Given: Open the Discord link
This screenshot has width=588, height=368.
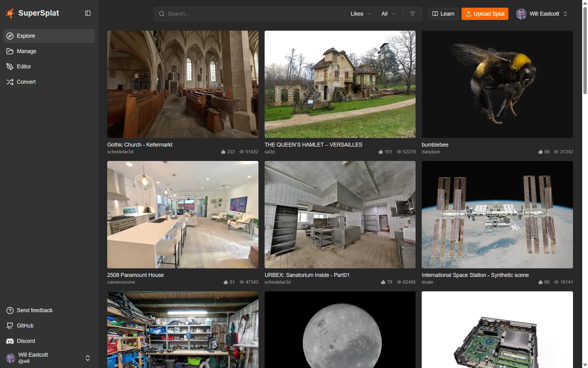Looking at the screenshot, I should (49, 341).
